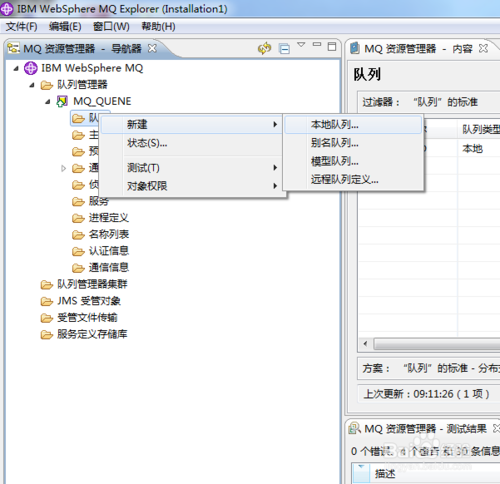Image resolution: width=500 pixels, height=484 pixels.
Task: Click the navigator tab tree icon
Action: click(x=14, y=48)
